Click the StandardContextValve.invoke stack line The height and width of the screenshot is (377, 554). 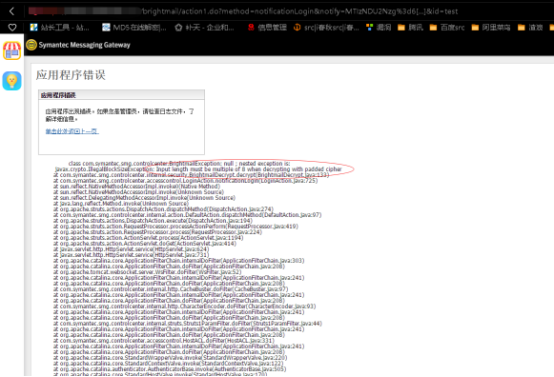coord(168,363)
